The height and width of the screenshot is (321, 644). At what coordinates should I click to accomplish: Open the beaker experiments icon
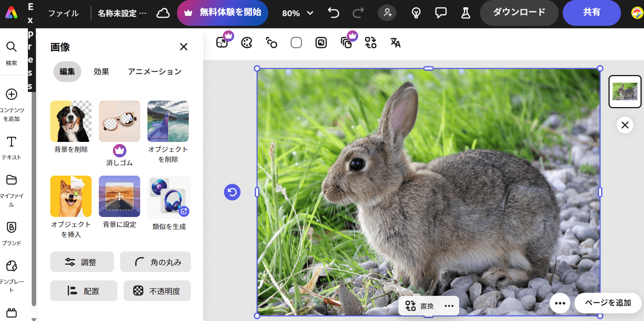(466, 13)
